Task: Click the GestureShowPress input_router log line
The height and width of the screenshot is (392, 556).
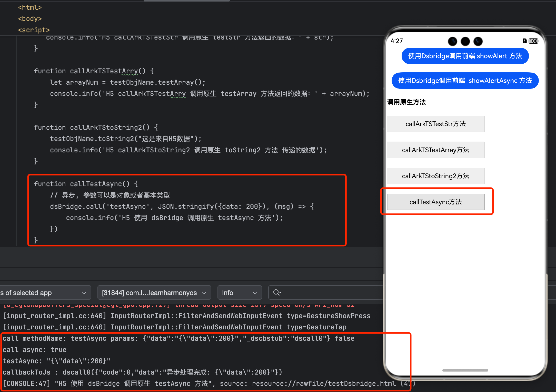Action: pos(187,316)
